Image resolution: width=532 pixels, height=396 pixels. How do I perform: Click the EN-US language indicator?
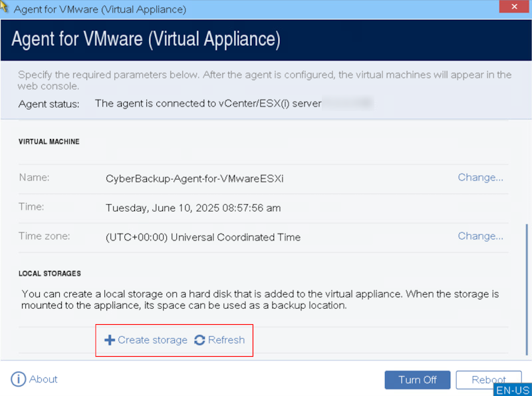(513, 390)
